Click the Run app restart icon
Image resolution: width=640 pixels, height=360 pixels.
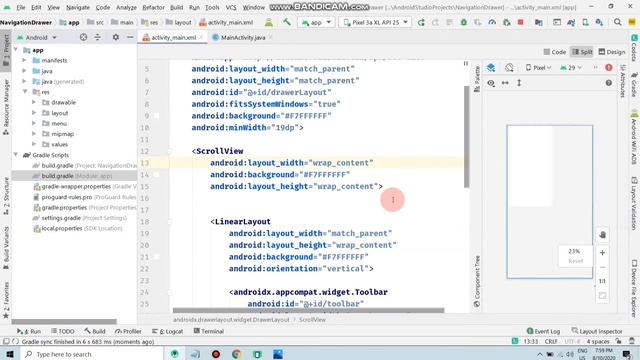[421, 22]
